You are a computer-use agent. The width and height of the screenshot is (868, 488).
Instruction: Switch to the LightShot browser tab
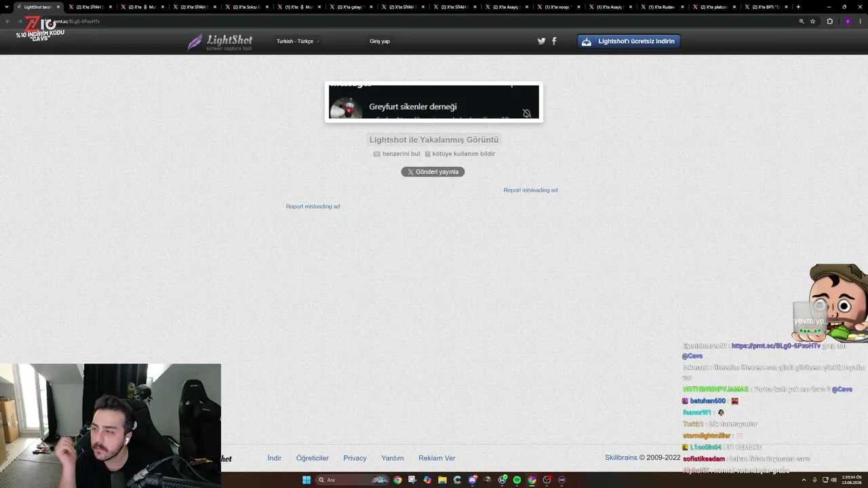[x=38, y=7]
